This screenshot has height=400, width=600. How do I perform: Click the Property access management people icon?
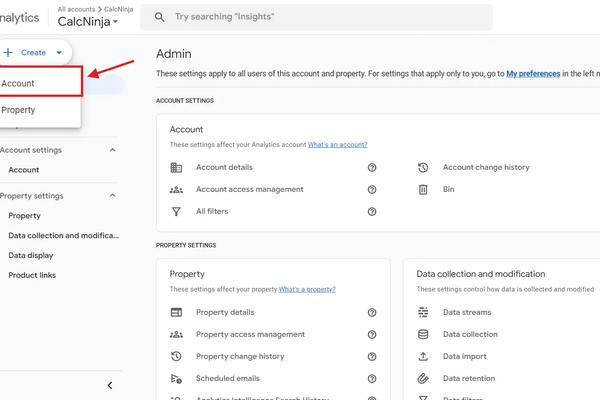[176, 335]
